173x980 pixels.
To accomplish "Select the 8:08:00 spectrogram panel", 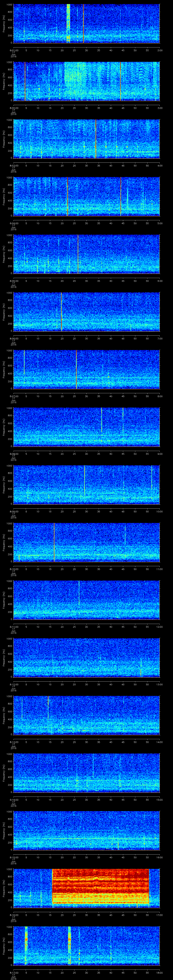I will point(87,427).
